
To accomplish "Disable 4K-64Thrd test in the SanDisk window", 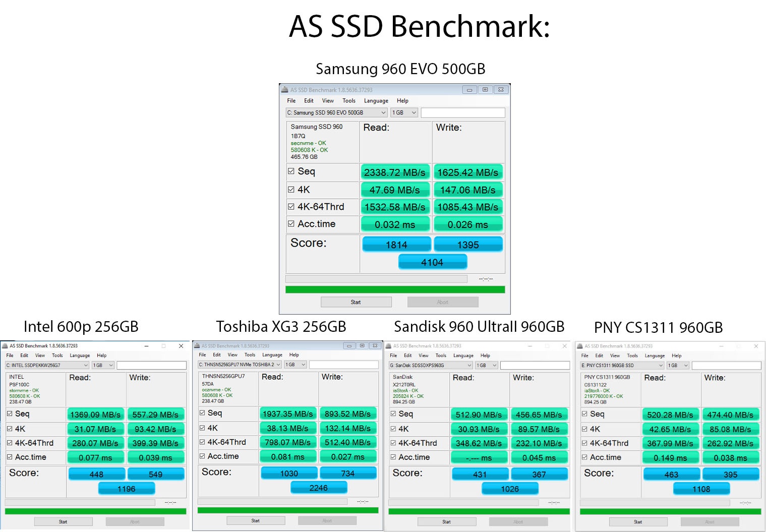I will pos(393,443).
